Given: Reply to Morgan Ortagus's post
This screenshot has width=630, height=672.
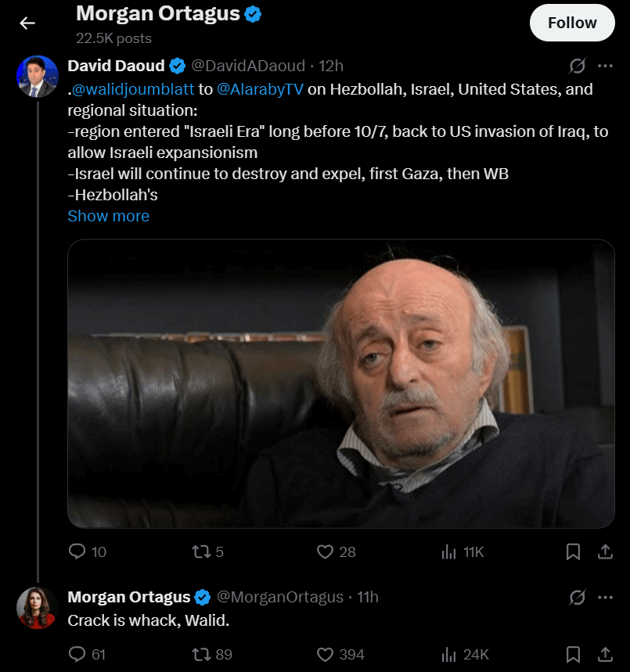Looking at the screenshot, I should 77,654.
